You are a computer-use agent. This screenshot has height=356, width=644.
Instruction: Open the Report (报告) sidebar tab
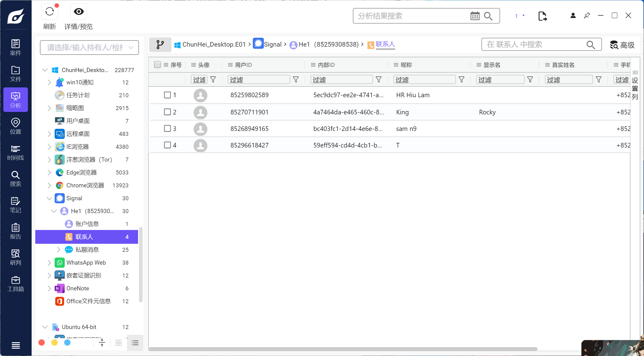click(15, 231)
